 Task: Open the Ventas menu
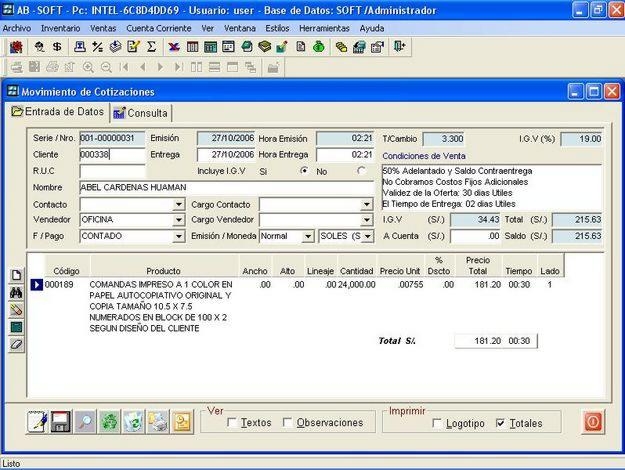coord(103,28)
